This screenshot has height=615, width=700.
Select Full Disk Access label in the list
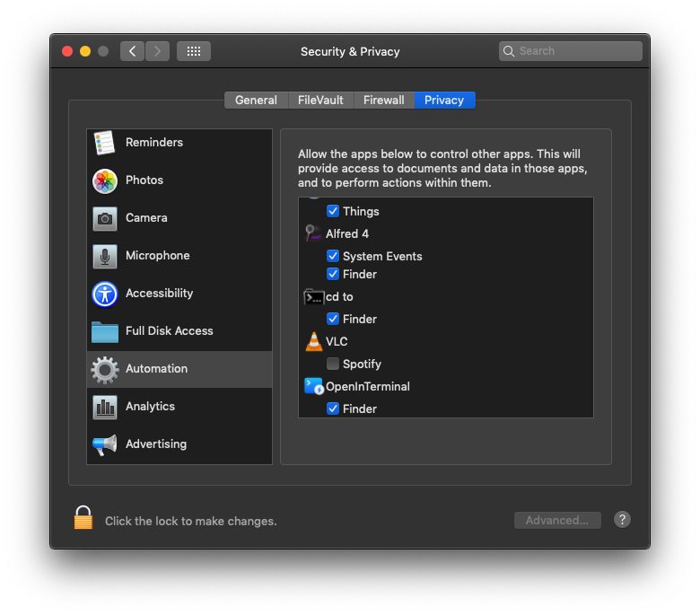point(170,331)
